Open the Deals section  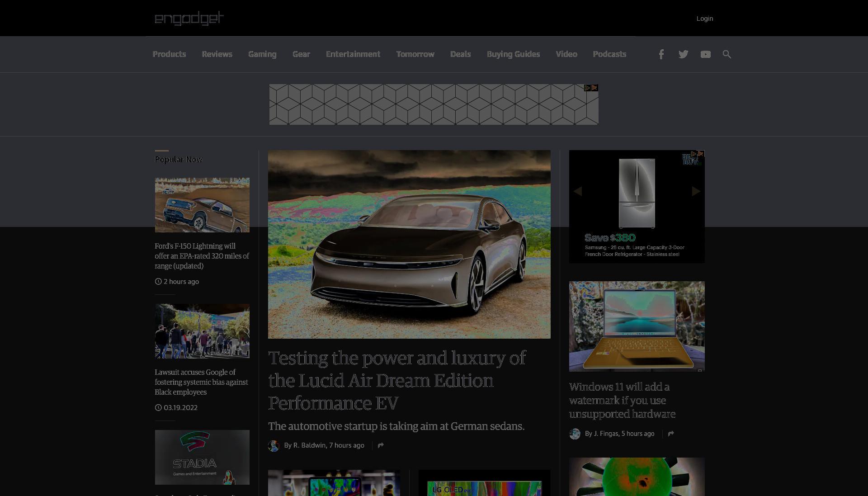[460, 54]
